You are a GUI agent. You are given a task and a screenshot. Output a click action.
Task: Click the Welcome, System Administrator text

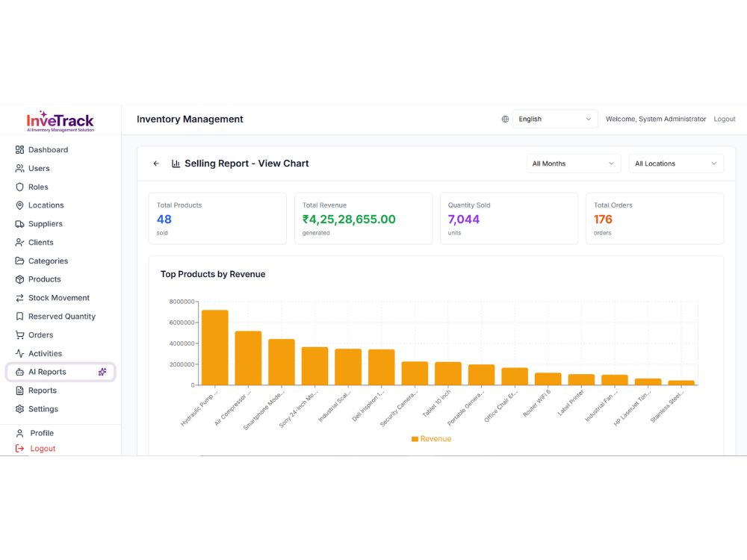tap(656, 119)
